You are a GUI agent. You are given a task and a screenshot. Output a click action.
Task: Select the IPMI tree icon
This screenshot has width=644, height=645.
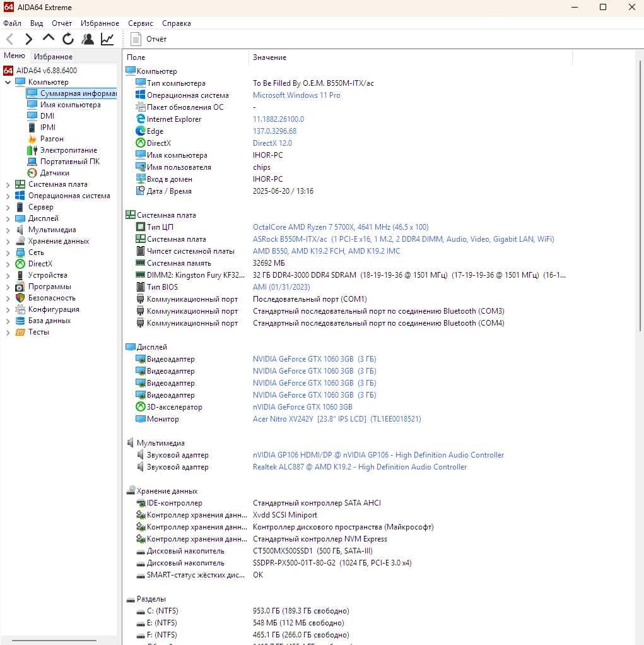32,127
